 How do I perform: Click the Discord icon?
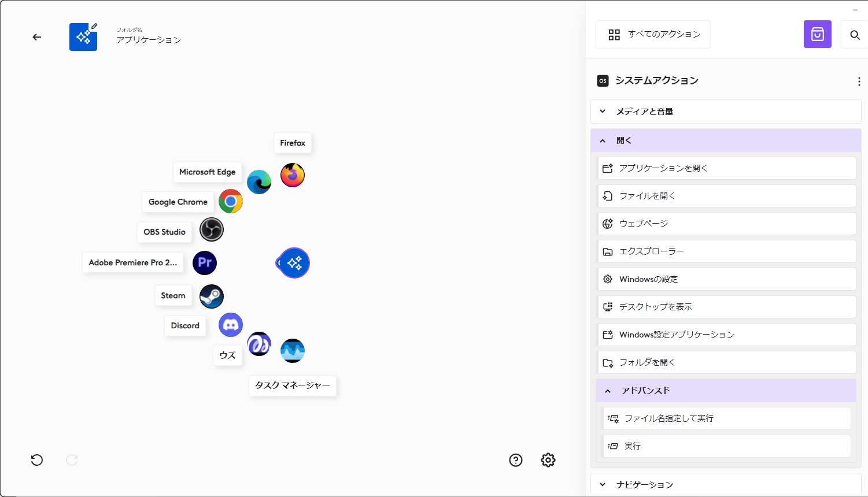tap(231, 325)
